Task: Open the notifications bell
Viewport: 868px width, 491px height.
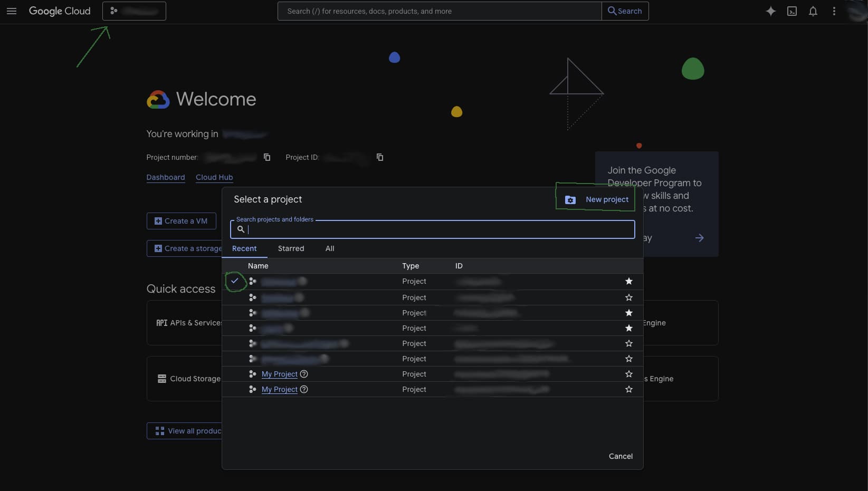Action: click(813, 11)
